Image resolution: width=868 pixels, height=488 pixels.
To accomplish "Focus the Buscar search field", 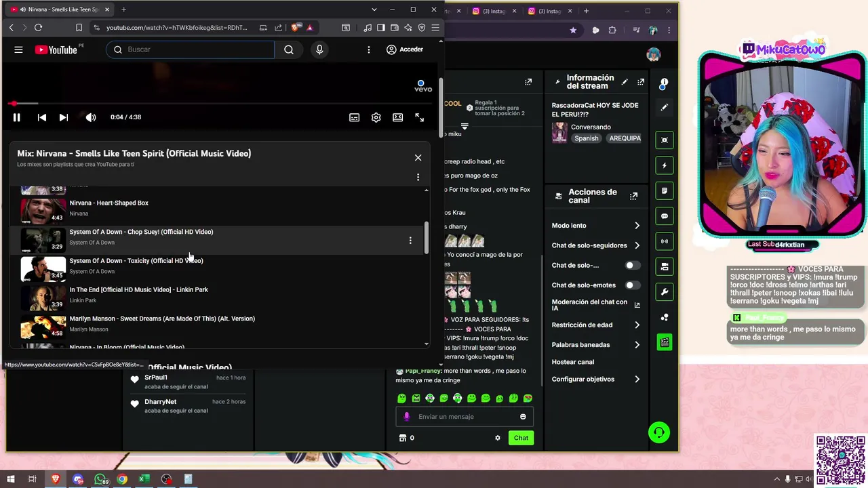I will click(190, 49).
